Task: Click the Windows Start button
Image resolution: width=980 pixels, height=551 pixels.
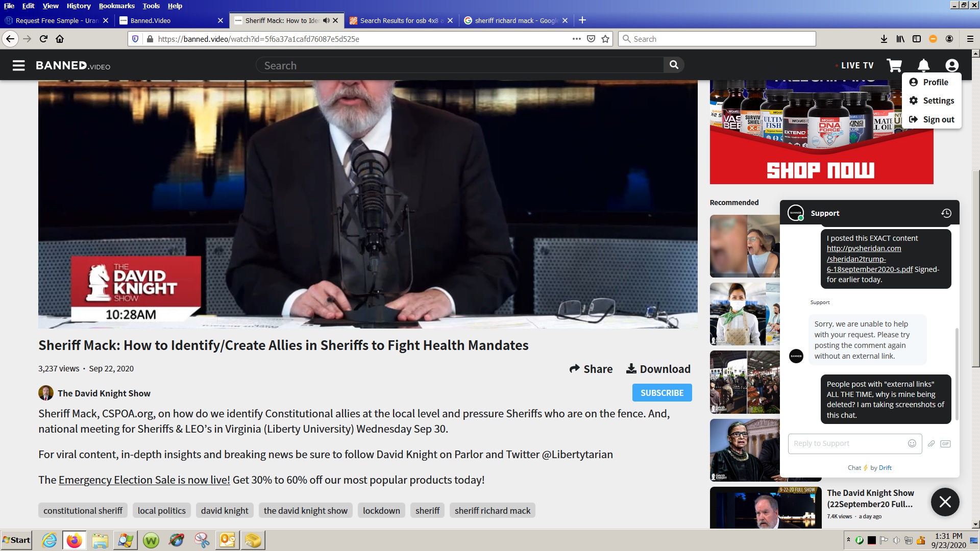Action: tap(16, 540)
